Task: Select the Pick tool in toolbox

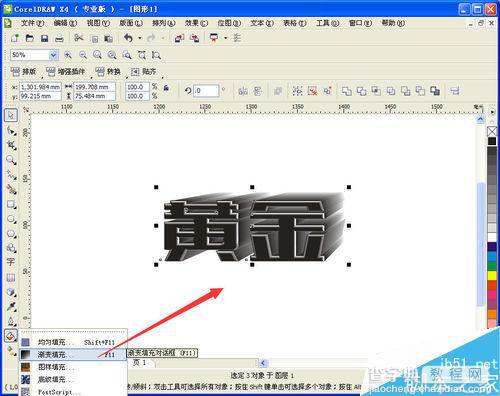Action: 11,115
